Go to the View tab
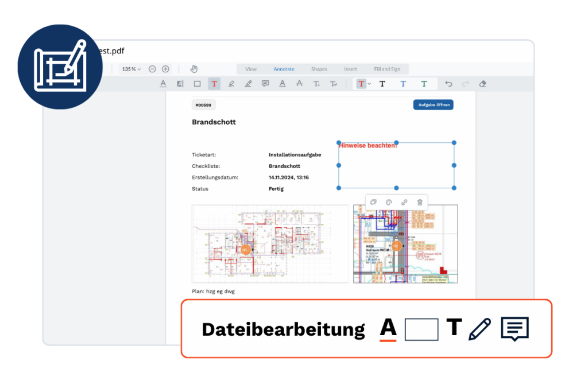This screenshot has width=588, height=392. tap(251, 69)
